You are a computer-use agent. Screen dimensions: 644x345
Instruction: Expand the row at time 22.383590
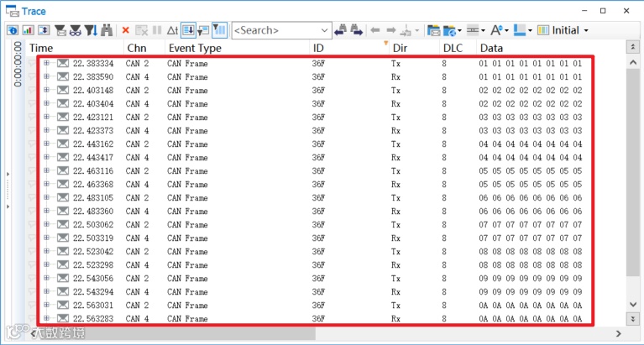pos(46,76)
